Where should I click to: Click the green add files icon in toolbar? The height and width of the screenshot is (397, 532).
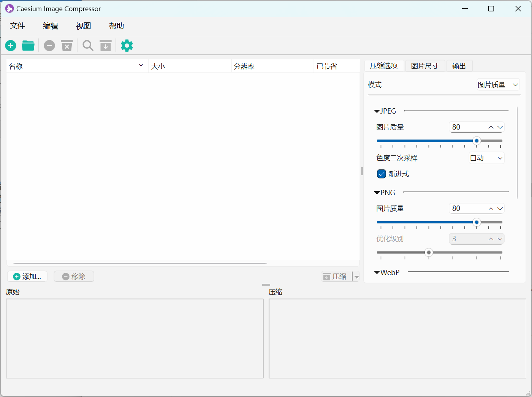coord(11,46)
